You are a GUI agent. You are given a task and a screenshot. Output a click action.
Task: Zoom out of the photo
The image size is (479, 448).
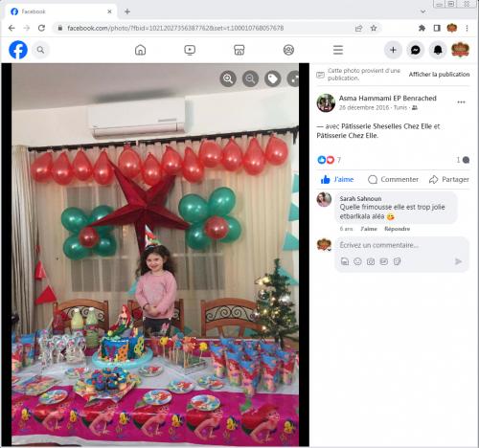tap(250, 78)
